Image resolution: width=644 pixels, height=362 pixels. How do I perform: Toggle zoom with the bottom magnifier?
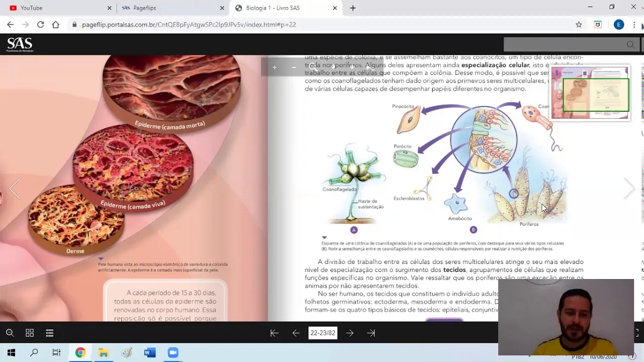[10, 333]
